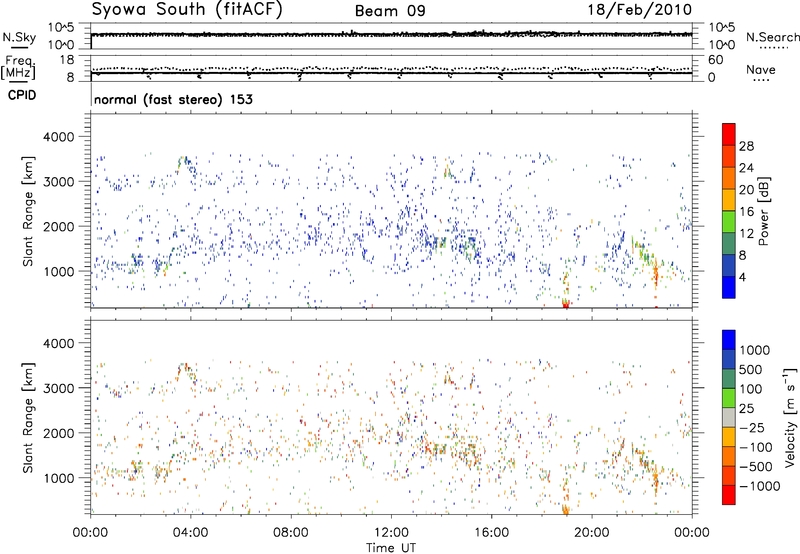Click the '4000' tick of the velocity panel

click(58, 343)
